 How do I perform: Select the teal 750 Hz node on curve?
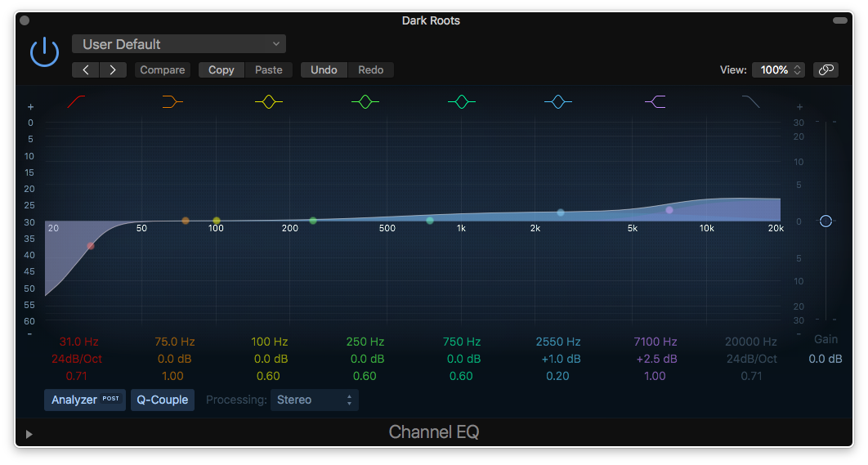[x=430, y=221]
